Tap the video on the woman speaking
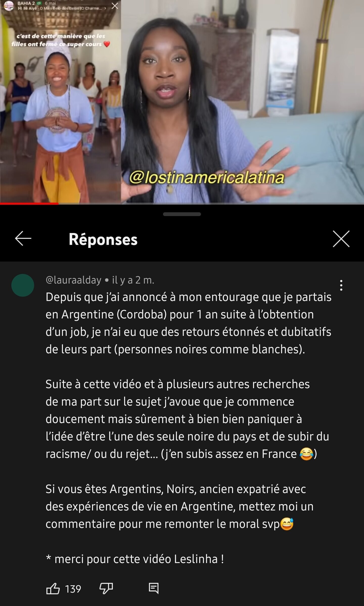Viewport: 364px width, 606px height. (x=242, y=101)
